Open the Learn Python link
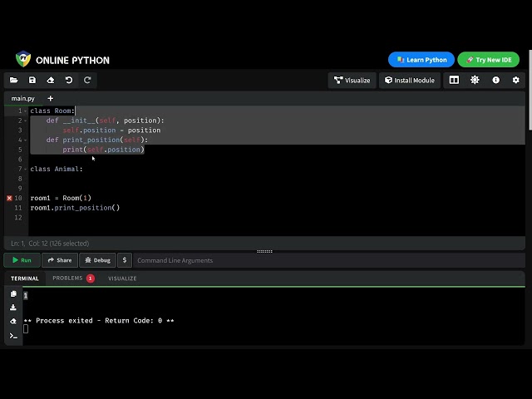This screenshot has height=399, width=532. coord(421,60)
